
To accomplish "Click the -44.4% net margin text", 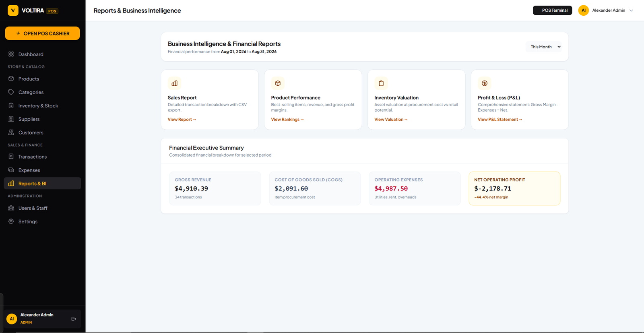I will [491, 197].
